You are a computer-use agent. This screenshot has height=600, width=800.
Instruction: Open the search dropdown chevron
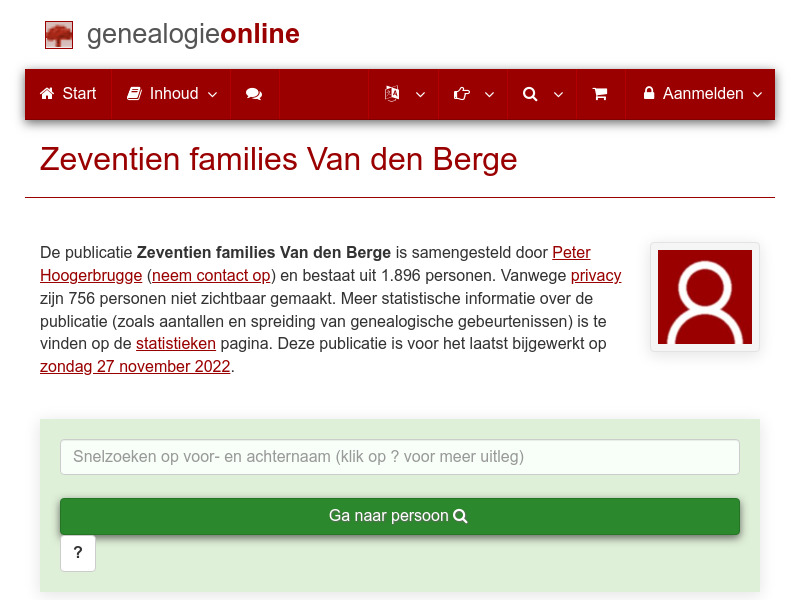coord(559,94)
